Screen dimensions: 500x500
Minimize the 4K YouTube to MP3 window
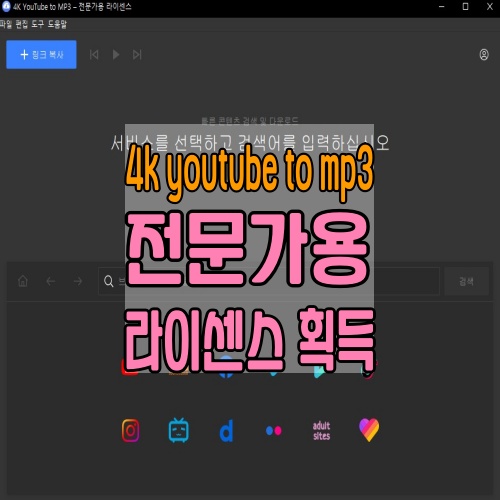(442, 7)
